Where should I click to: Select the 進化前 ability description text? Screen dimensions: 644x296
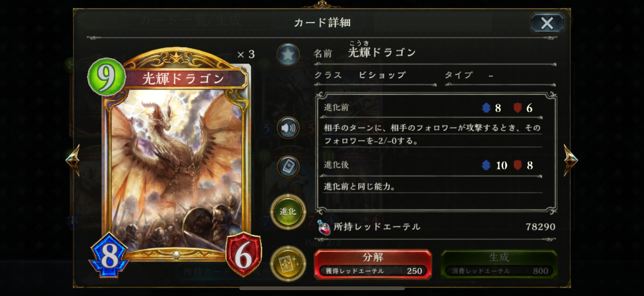pyautogui.click(x=432, y=134)
